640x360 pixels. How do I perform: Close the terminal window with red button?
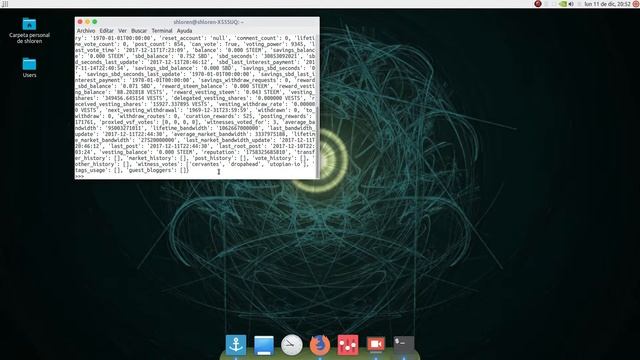click(x=80, y=22)
